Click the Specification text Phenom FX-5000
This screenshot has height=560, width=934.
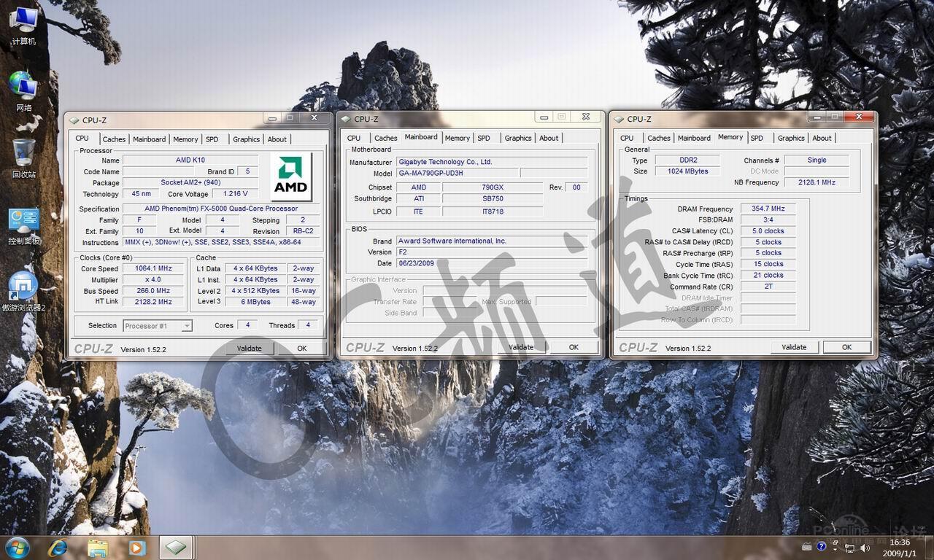pos(221,209)
